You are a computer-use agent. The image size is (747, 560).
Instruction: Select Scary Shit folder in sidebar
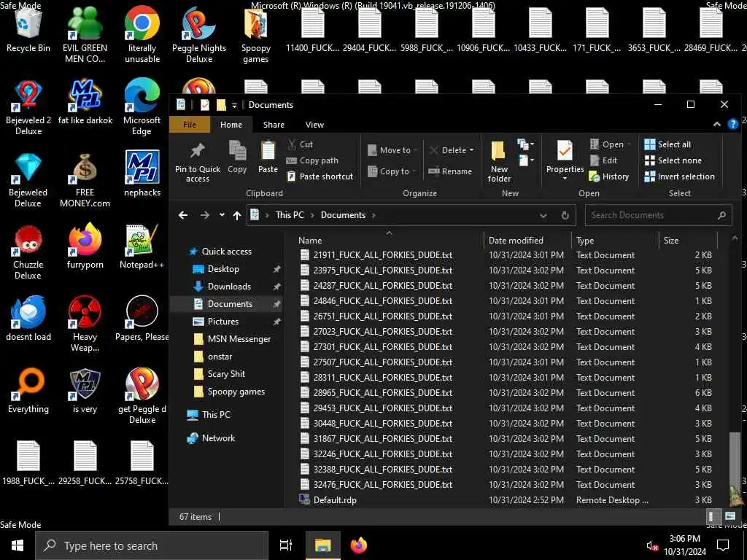pos(226,374)
